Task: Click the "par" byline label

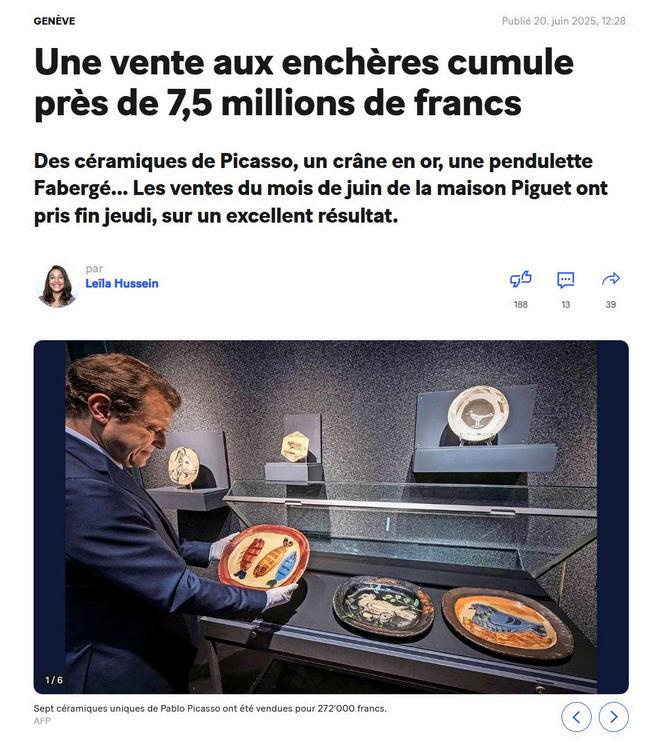Action: click(x=94, y=269)
